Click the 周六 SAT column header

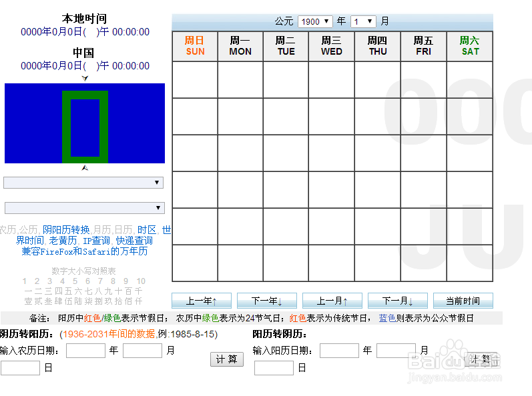[469, 46]
